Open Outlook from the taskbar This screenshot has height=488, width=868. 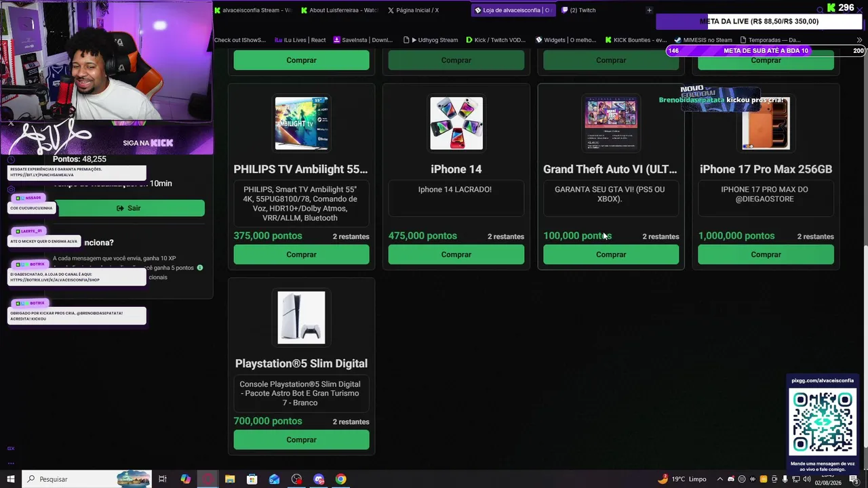tap(275, 479)
